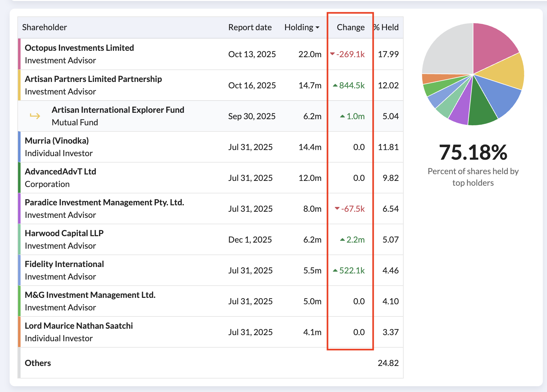Click the green up arrow beside 522.1k
Viewport: 547px width, 392px height.
pyautogui.click(x=335, y=270)
